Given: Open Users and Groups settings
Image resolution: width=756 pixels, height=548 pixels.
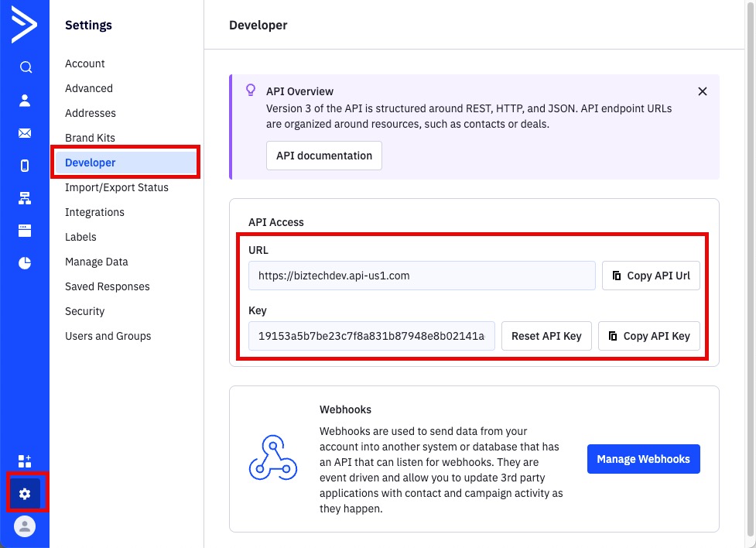Looking at the screenshot, I should pos(108,336).
